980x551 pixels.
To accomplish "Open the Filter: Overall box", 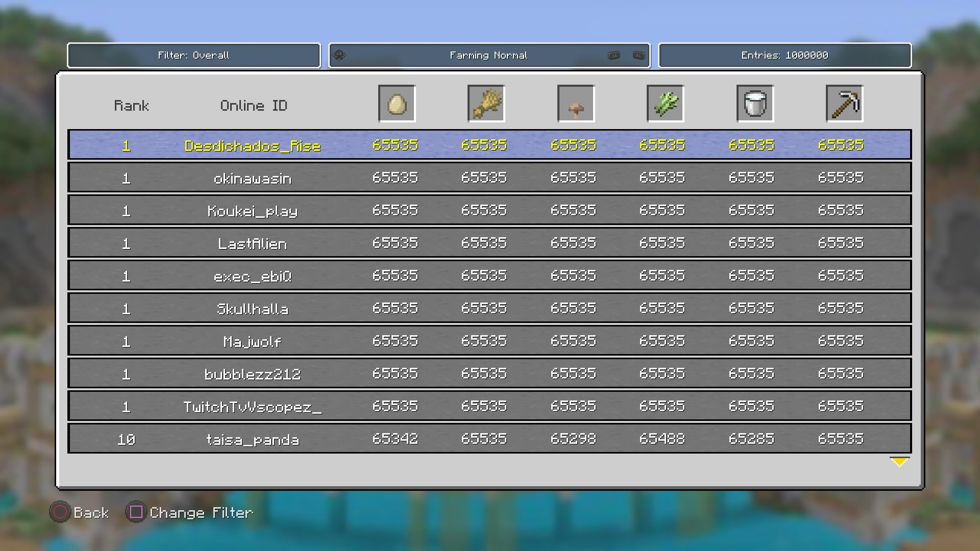I will [x=194, y=56].
